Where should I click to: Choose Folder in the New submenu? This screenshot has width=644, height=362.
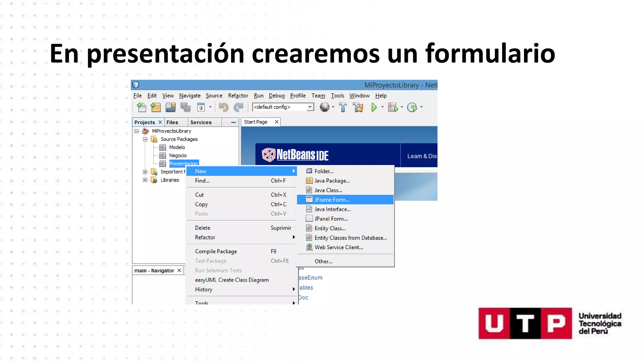[x=345, y=171]
